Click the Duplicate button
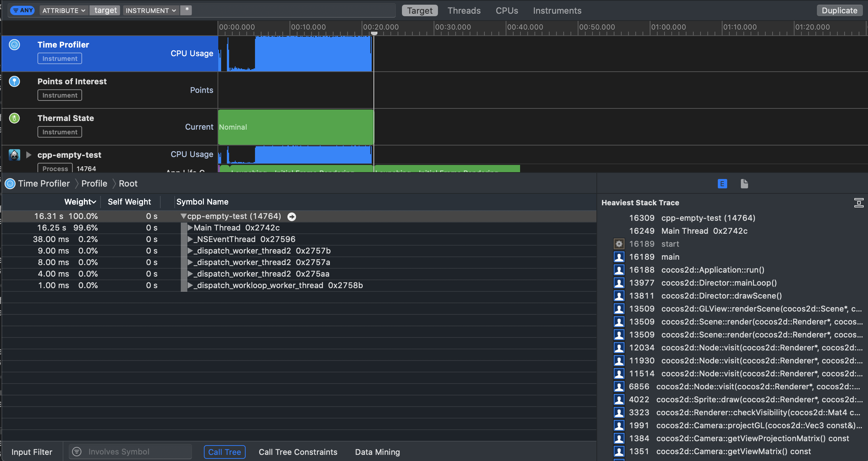Screen dimensions: 868x461 [x=840, y=10]
